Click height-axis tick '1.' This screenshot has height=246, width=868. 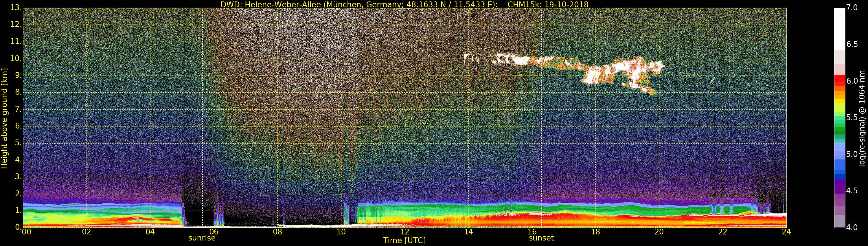pyautogui.click(x=18, y=211)
